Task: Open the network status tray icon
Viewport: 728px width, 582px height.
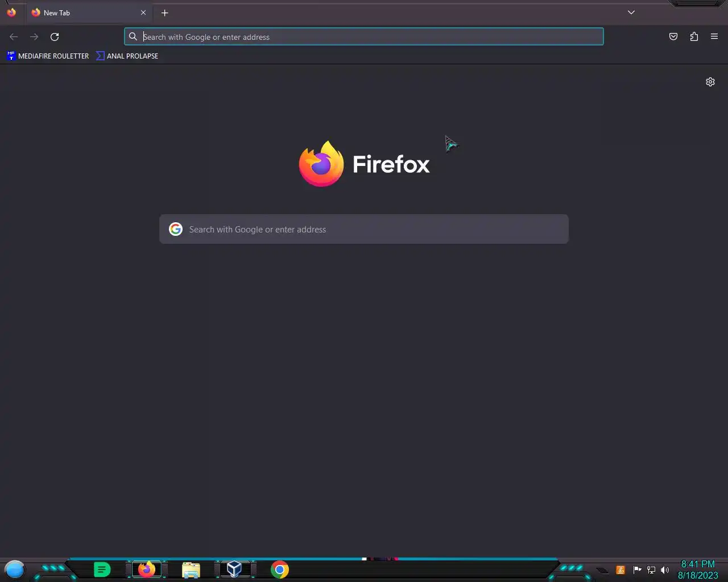Action: (x=651, y=569)
